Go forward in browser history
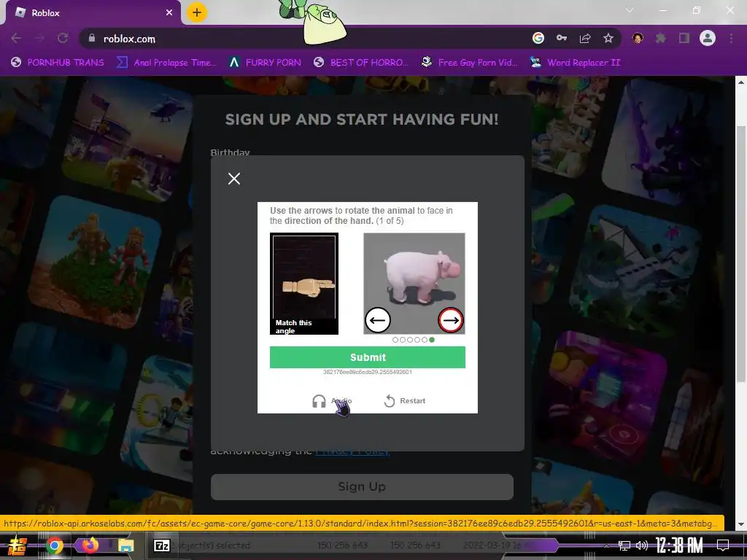 point(39,39)
